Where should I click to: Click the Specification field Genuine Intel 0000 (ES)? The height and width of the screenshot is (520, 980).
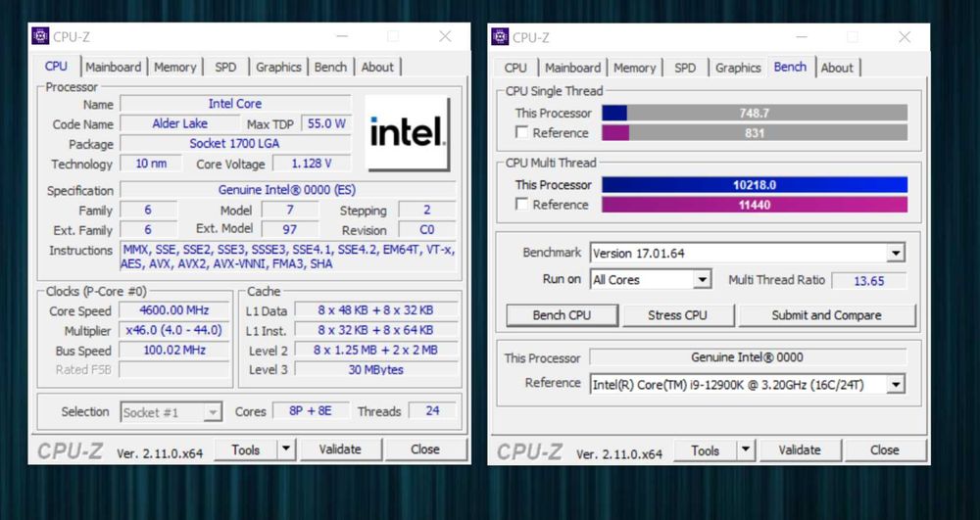(287, 190)
